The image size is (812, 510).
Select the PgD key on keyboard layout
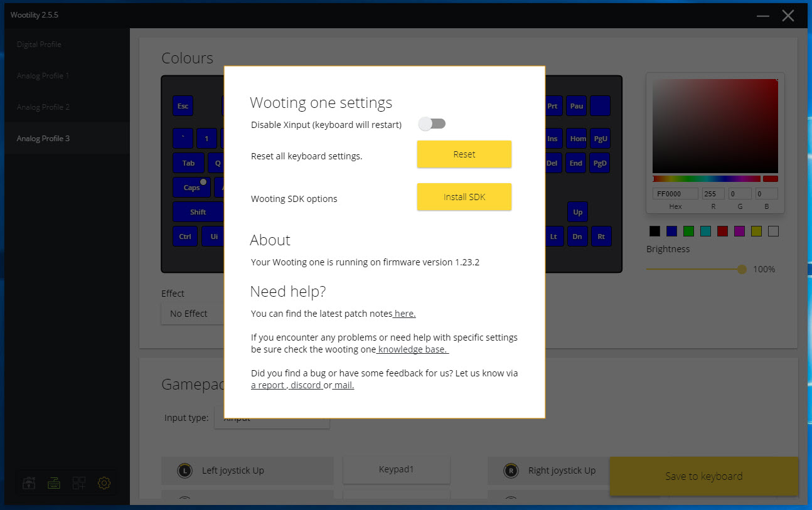[x=601, y=163]
